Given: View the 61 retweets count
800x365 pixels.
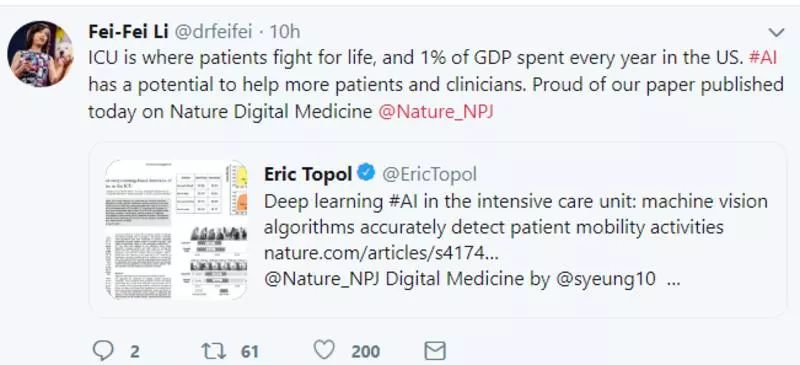Looking at the screenshot, I should click(249, 352).
